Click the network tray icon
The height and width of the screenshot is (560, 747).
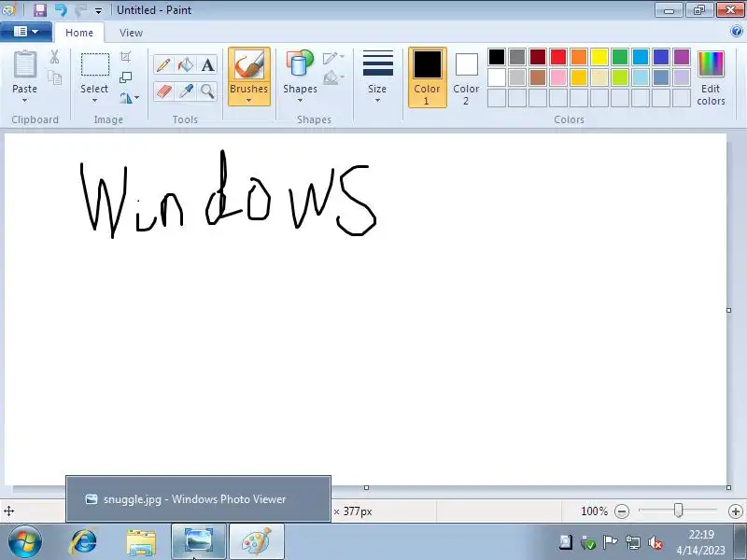pos(633,542)
